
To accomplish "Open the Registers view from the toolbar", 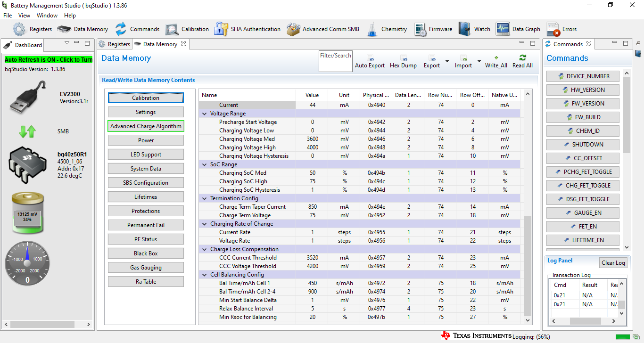I will point(32,29).
